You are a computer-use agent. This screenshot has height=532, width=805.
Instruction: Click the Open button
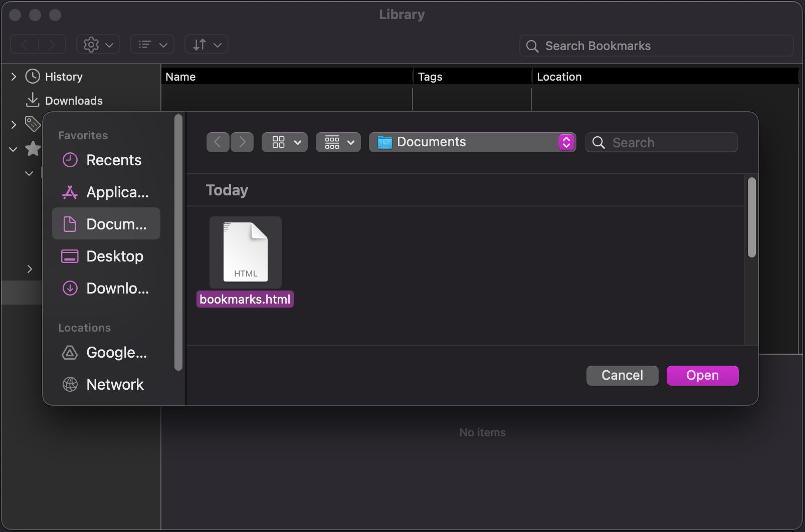[702, 375]
